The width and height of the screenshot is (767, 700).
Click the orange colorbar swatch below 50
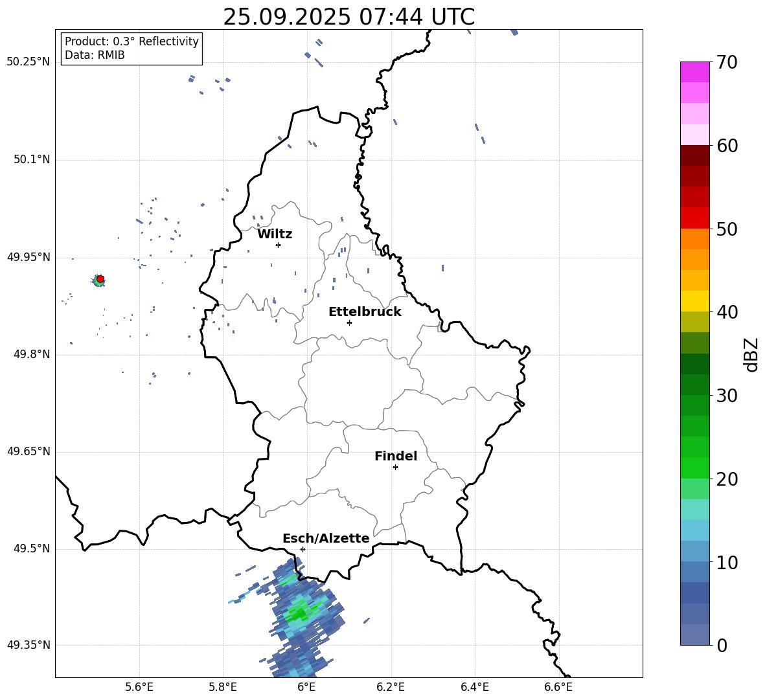point(694,239)
